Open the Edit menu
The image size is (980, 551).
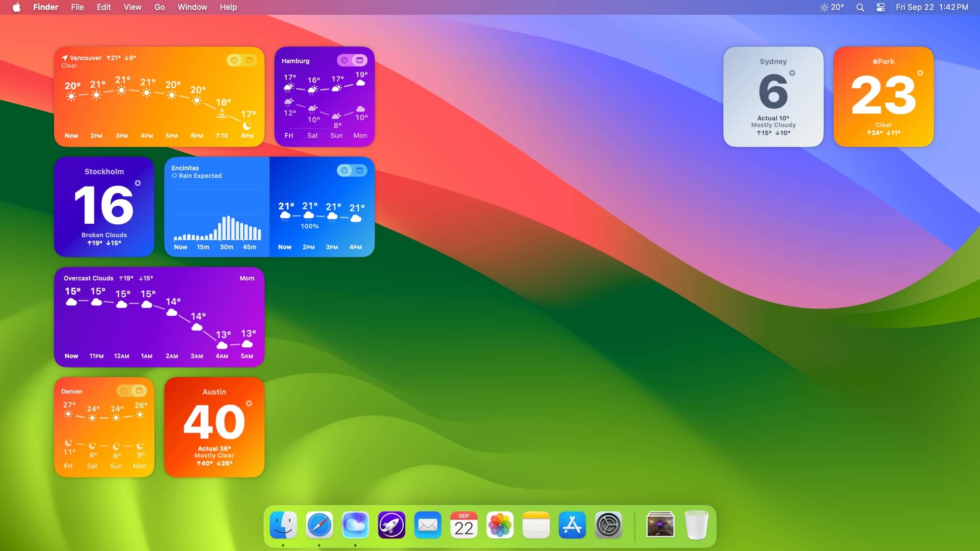[103, 7]
